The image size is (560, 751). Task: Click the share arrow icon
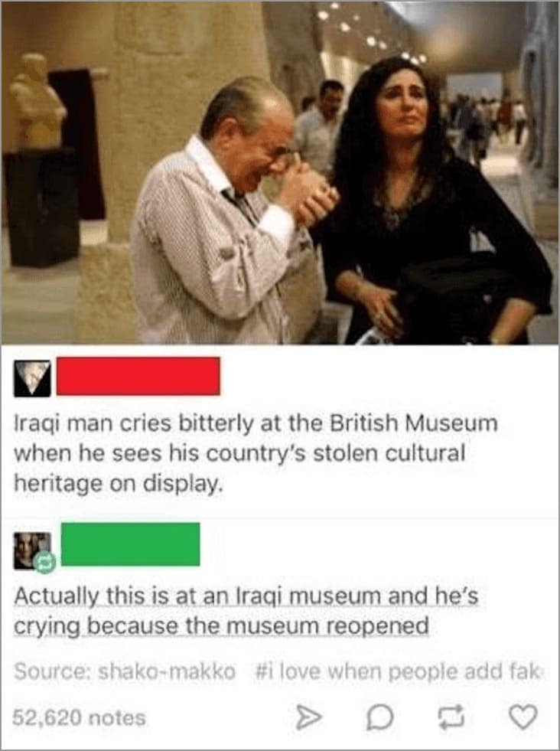(308, 717)
